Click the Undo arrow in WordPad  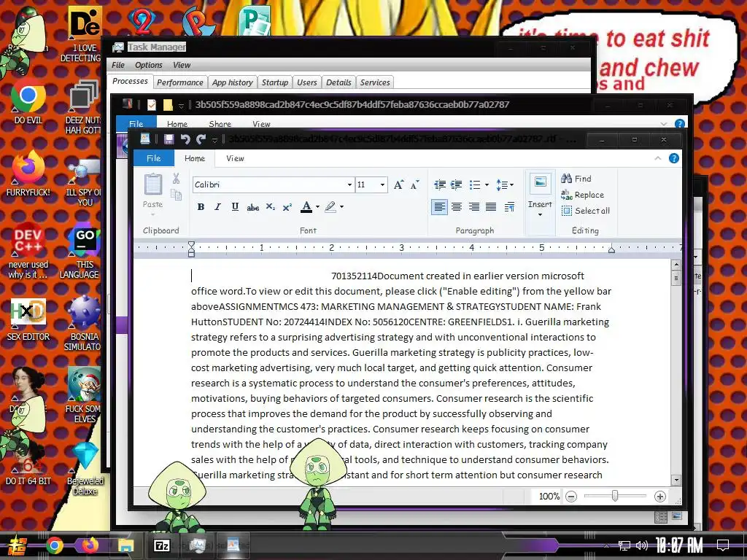[x=185, y=139]
